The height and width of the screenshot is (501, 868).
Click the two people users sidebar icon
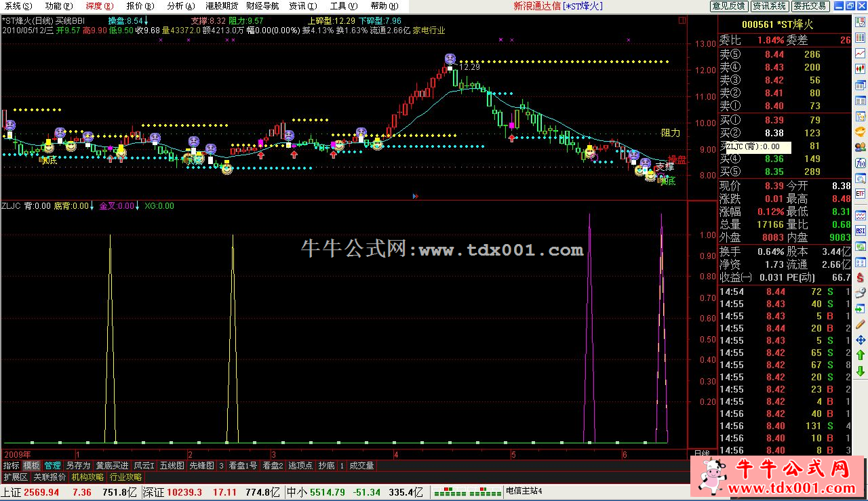pyautogui.click(x=861, y=146)
